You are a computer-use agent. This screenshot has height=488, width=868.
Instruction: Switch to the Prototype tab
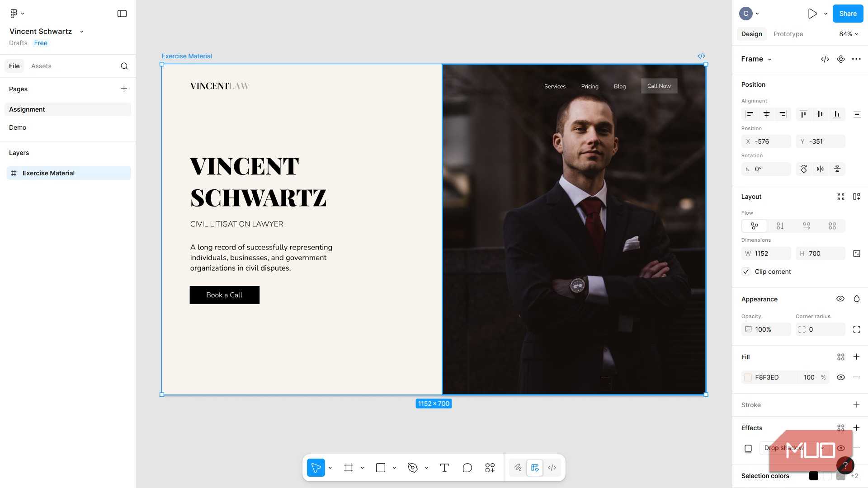click(x=788, y=34)
